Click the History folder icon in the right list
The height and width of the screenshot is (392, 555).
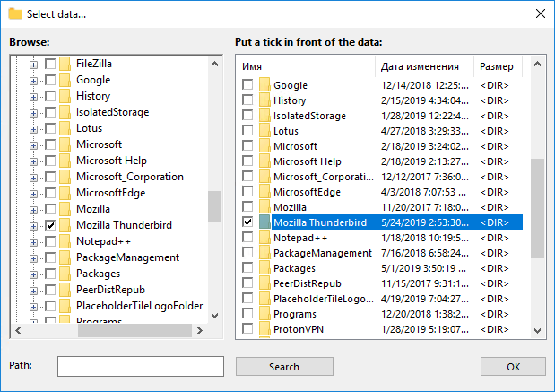coord(264,100)
